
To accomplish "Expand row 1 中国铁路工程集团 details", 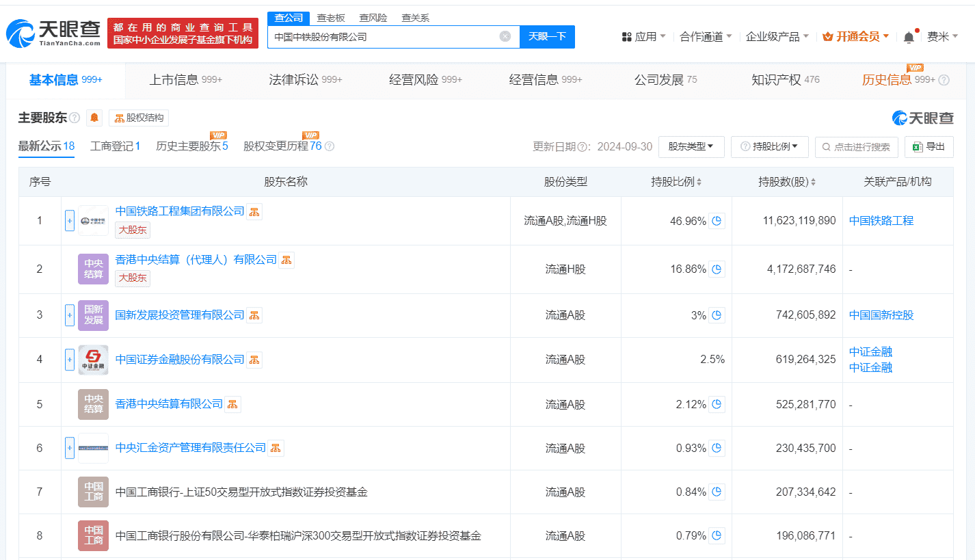I will (x=70, y=221).
